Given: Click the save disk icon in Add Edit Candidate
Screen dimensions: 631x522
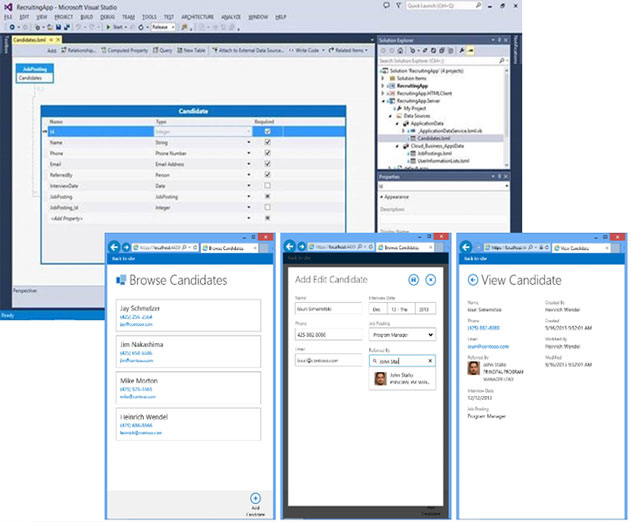Looking at the screenshot, I should click(413, 280).
